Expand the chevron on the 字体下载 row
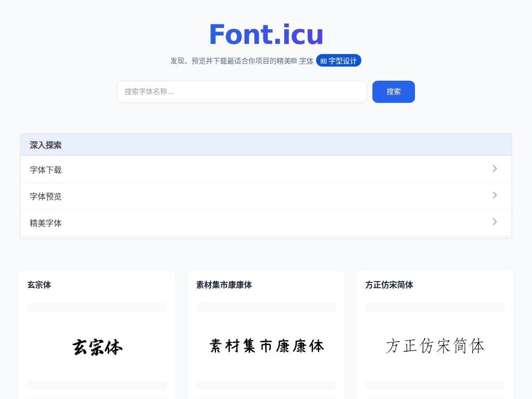Screen dimensions: 532x399 [x=495, y=168]
